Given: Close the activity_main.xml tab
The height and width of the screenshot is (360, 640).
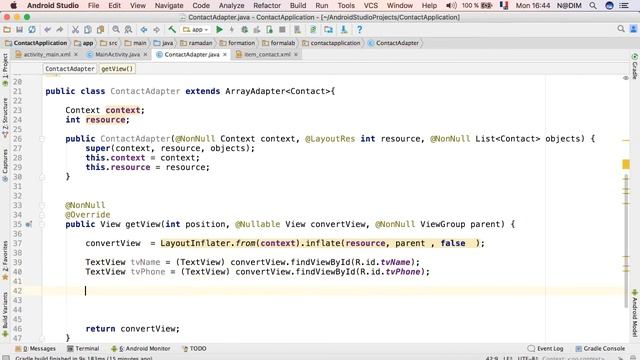Looking at the screenshot, I should pos(76,54).
